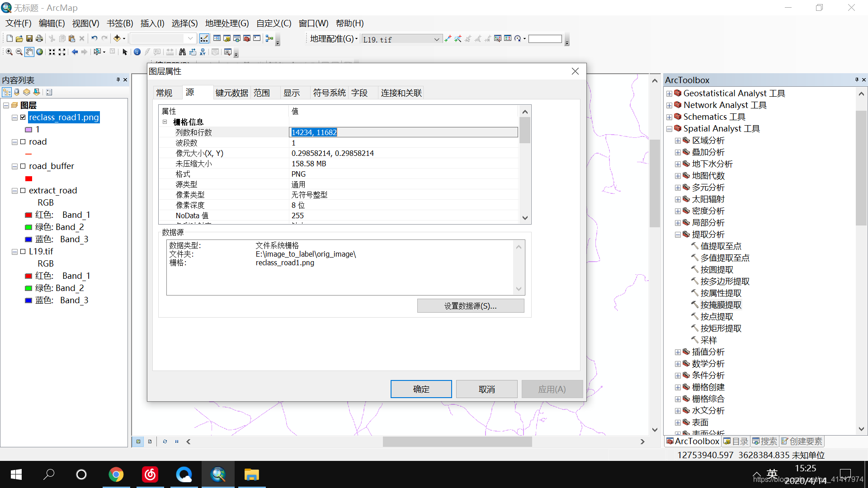Click 设置数据源(S)... button
Screen dimensions: 868x488
471,306
